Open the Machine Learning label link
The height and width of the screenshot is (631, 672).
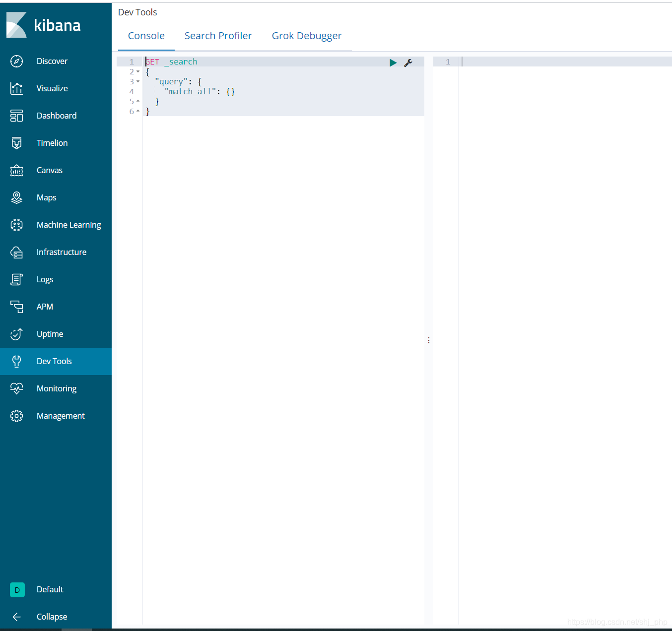click(x=69, y=225)
